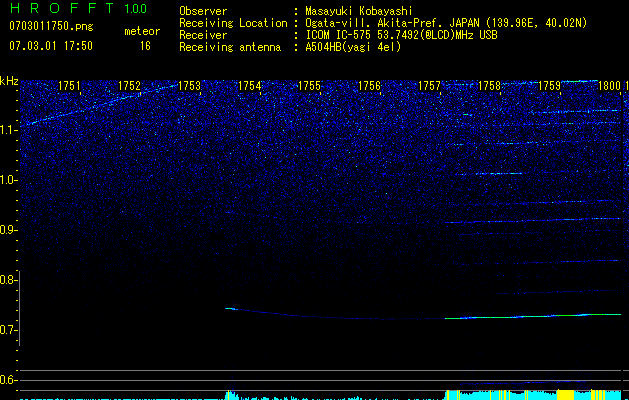
Task: Click the 1755 time marker
Action: tap(309, 86)
